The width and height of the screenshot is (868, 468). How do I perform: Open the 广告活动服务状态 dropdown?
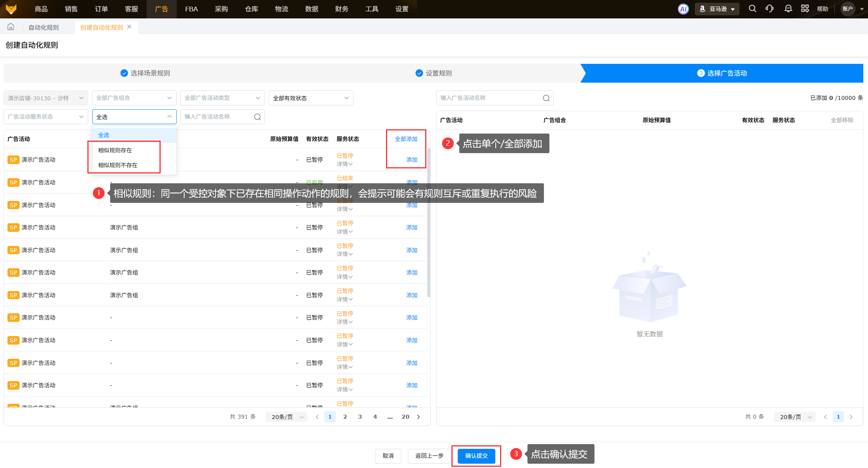pyautogui.click(x=45, y=117)
